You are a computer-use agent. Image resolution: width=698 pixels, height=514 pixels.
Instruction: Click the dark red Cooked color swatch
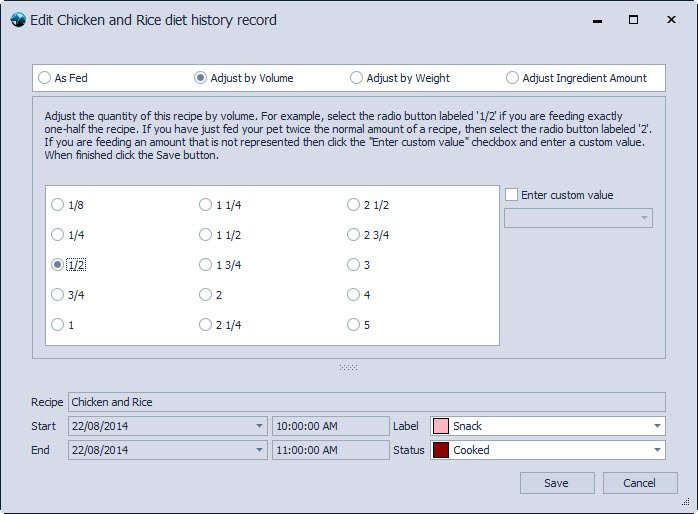[x=441, y=450]
